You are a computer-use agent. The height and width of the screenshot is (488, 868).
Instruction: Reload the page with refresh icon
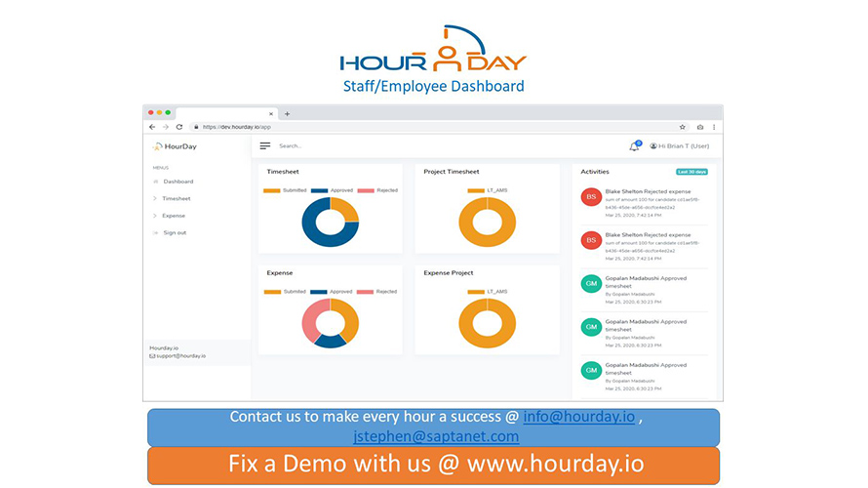point(179,127)
